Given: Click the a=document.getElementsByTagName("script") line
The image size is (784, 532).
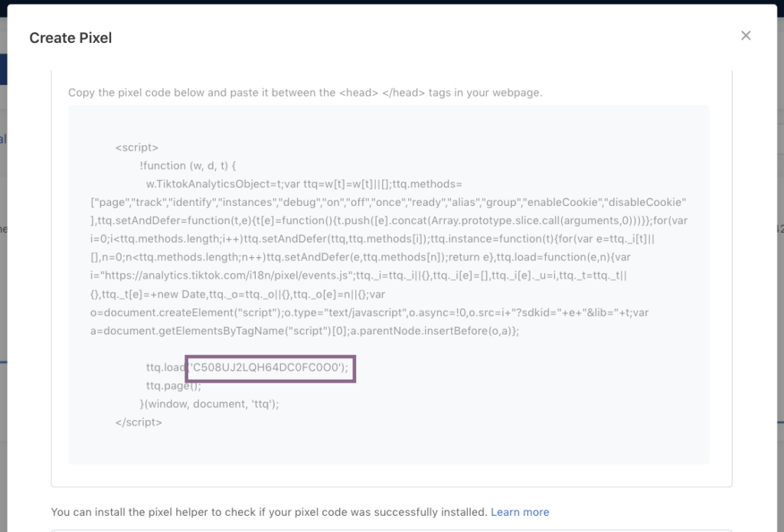Looking at the screenshot, I should tap(305, 331).
